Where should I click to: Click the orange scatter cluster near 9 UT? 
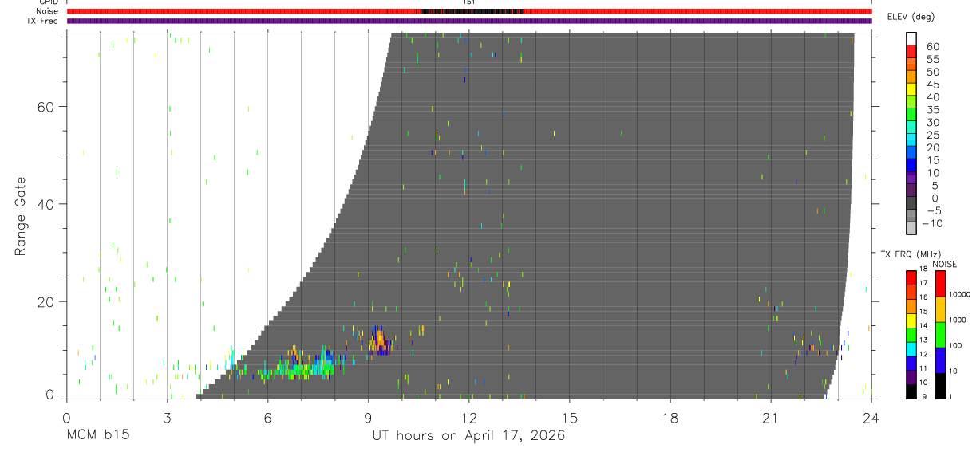tap(379, 340)
